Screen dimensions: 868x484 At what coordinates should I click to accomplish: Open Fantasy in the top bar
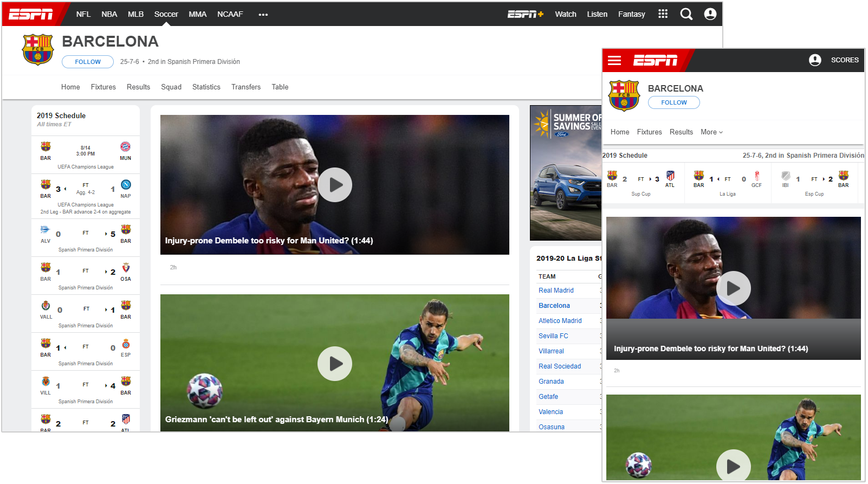[632, 14]
